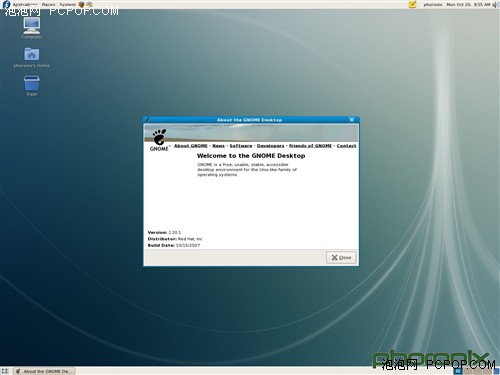Open the System menu
Image resolution: width=500 pixels, height=375 pixels.
[68, 4]
